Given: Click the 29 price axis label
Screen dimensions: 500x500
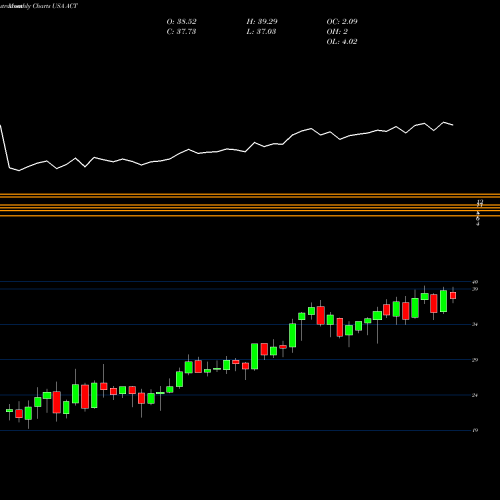Looking at the screenshot, I should (x=475, y=360).
